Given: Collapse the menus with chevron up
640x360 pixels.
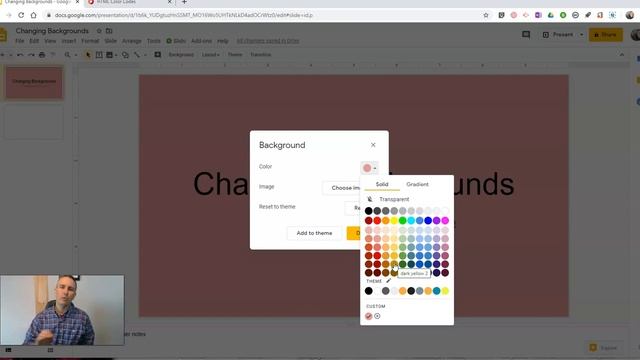Looking at the screenshot, I should point(622,55).
